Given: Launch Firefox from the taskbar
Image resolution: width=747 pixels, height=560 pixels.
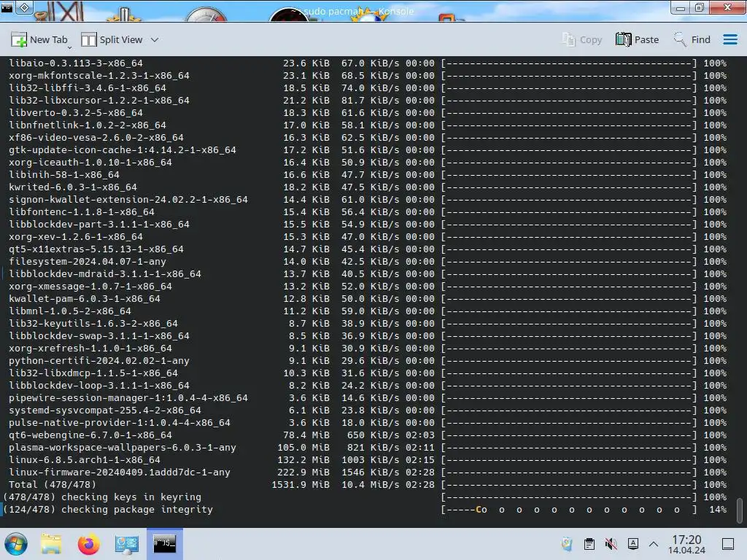Looking at the screenshot, I should 88,544.
